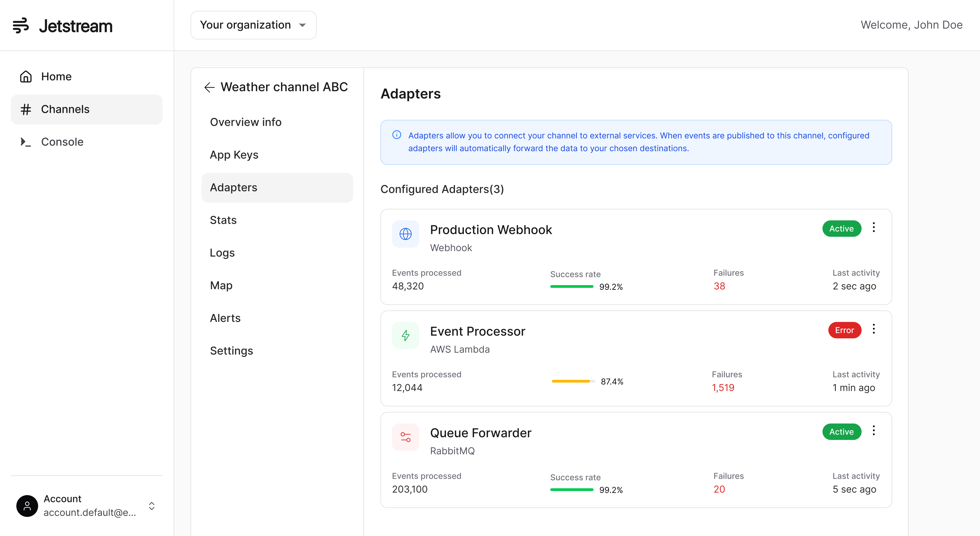Image resolution: width=980 pixels, height=536 pixels.
Task: Open the Overview info section
Action: (277, 122)
